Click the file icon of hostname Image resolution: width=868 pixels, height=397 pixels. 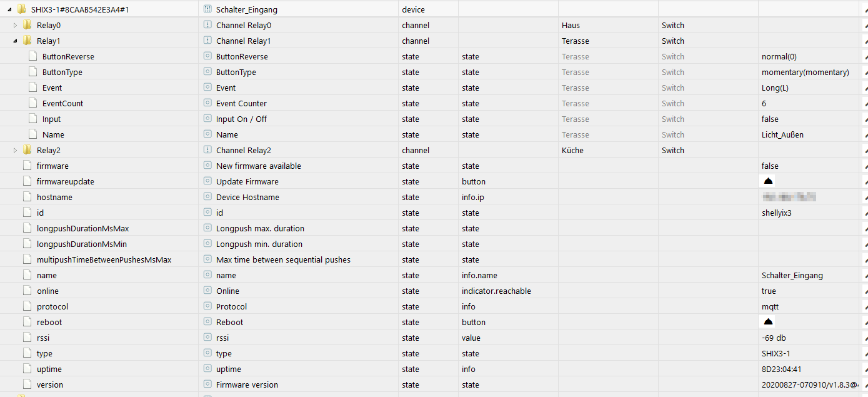point(27,197)
